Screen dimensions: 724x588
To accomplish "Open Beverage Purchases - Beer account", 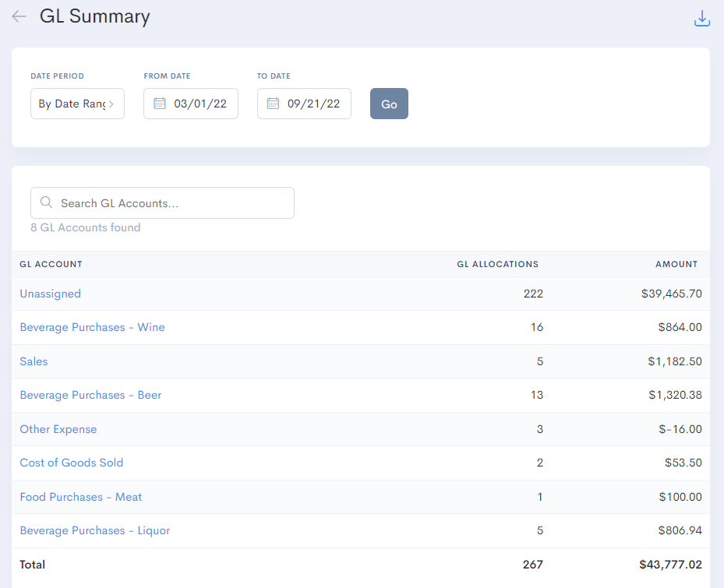I will click(x=90, y=395).
